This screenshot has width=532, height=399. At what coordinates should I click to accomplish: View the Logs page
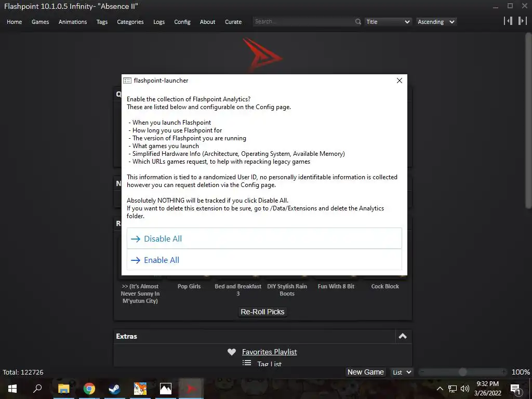point(159,22)
